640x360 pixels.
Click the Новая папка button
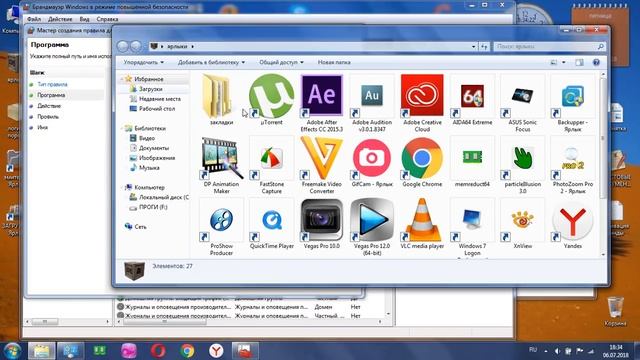(x=334, y=62)
